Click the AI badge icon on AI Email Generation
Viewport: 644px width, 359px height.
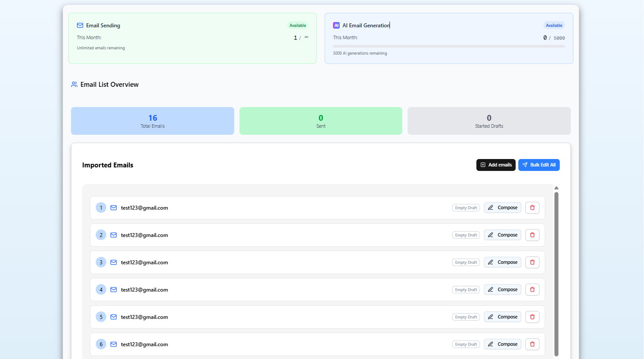click(337, 25)
